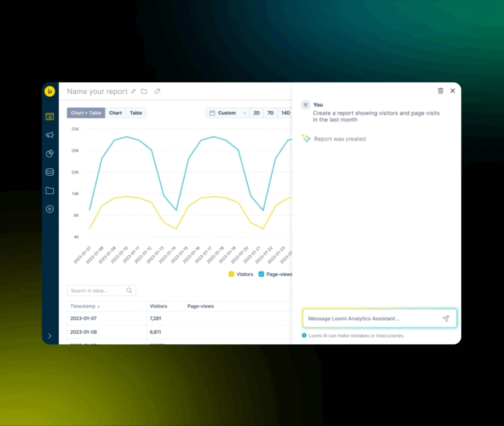
Task: Switch to the Chart-only view tab
Action: (x=116, y=113)
